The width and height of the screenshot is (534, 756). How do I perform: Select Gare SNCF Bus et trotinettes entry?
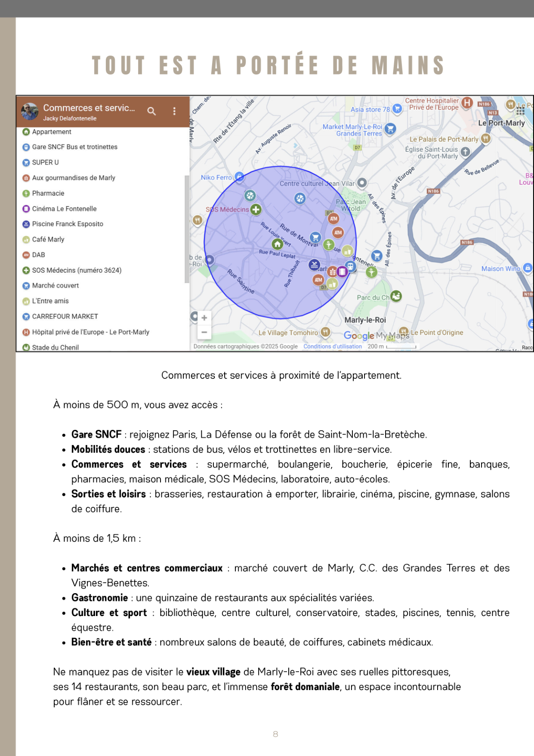click(70, 147)
